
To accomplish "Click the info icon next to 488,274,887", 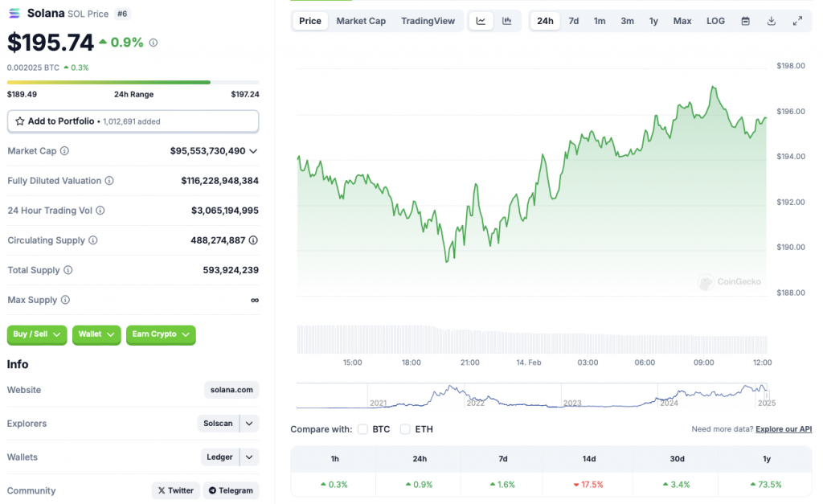I will click(253, 240).
